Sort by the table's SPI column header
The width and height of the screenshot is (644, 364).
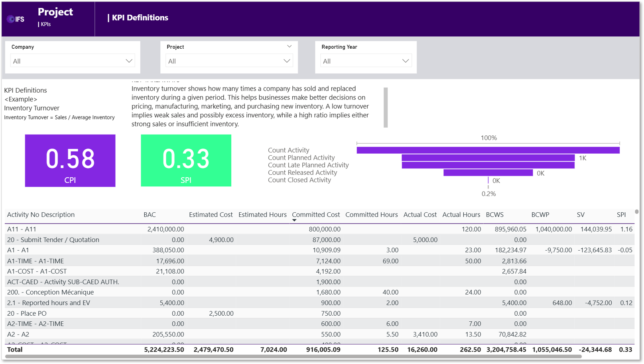pyautogui.click(x=621, y=215)
